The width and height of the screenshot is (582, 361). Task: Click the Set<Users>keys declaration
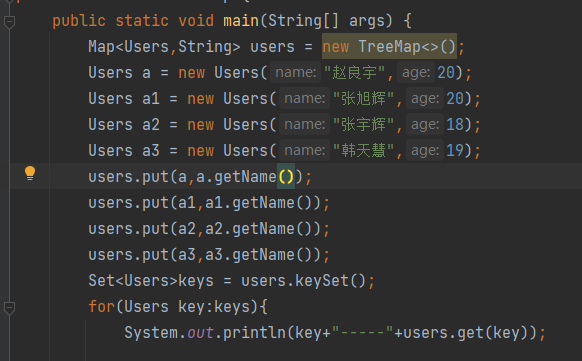pyautogui.click(x=151, y=281)
